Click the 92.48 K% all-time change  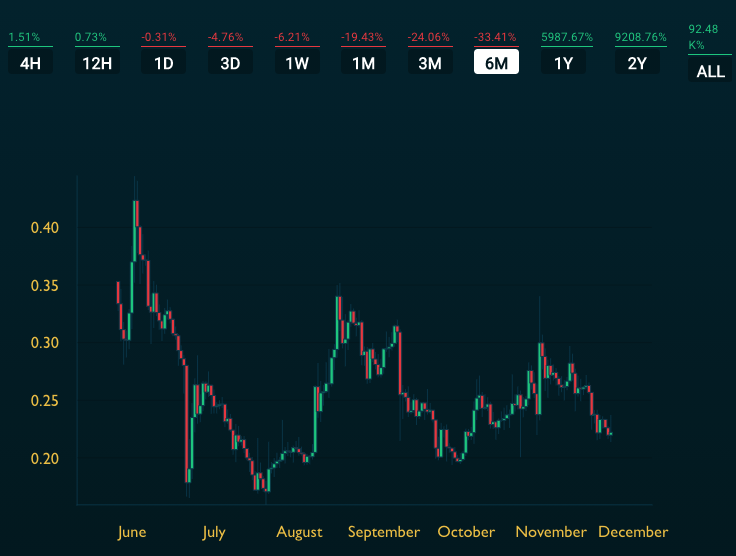click(703, 37)
